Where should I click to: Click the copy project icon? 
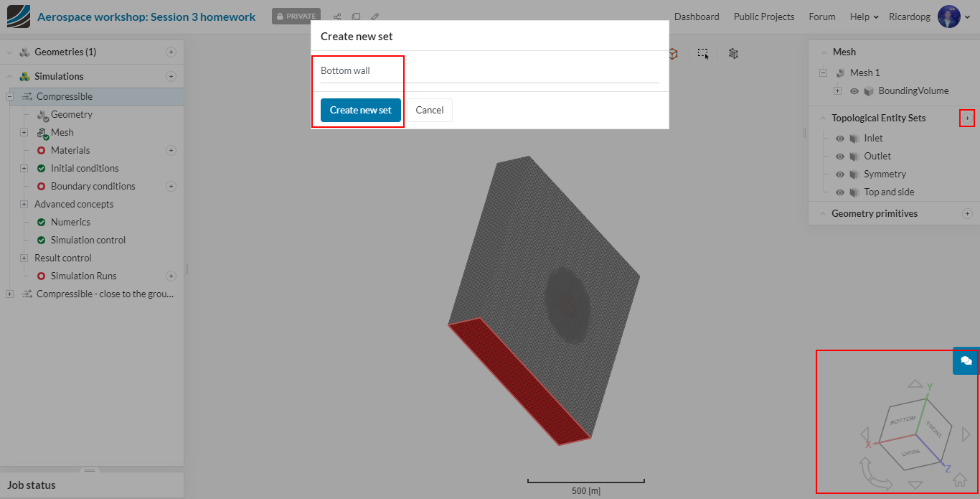(356, 17)
